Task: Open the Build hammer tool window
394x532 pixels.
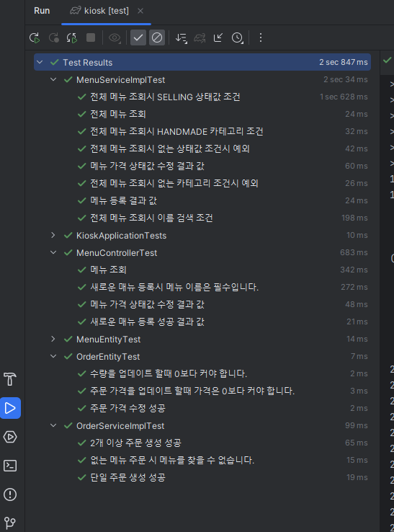Action: point(10,379)
